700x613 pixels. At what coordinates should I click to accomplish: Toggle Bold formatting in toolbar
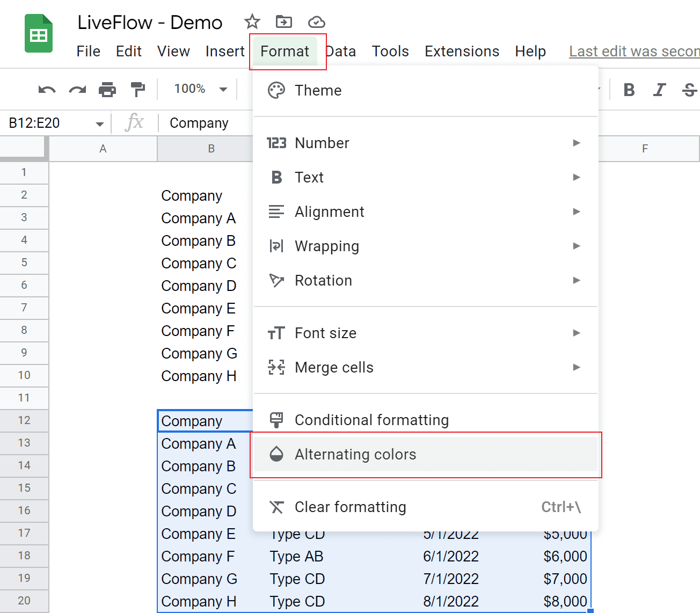coord(629,90)
